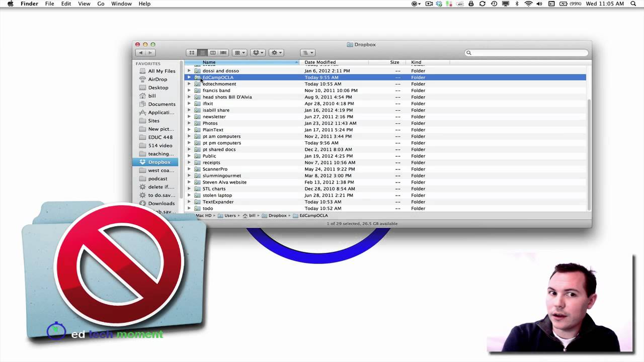Click the Finder list vertical scrollbar
This screenshot has width=644, height=362.
tap(589, 154)
